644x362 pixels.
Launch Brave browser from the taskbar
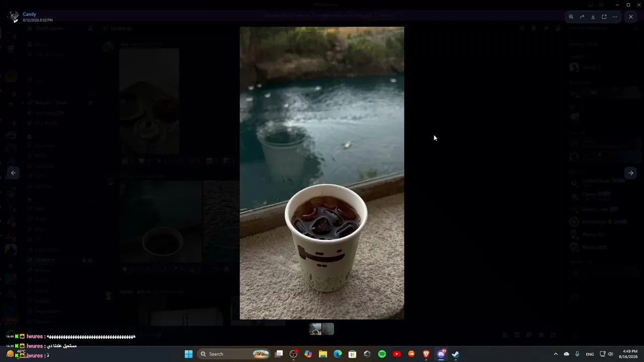(426, 354)
